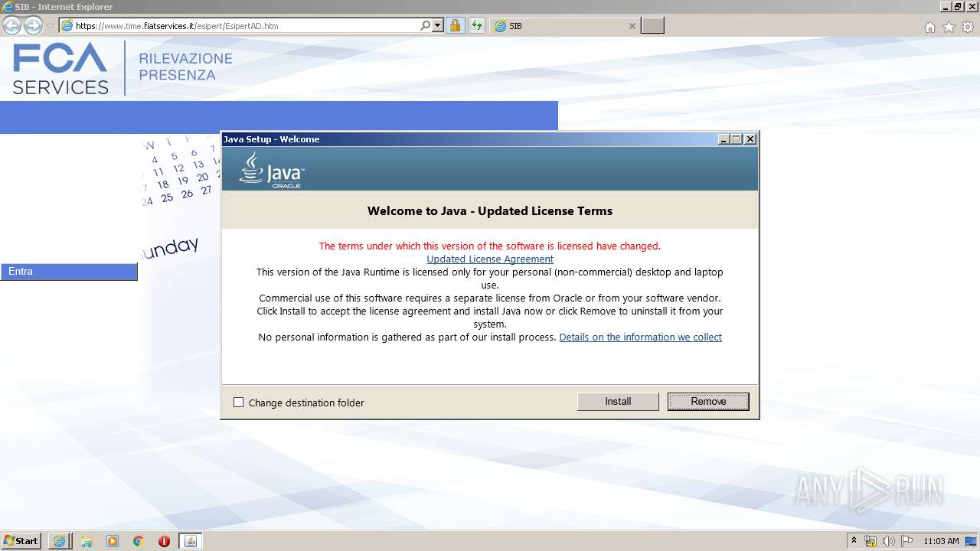The width and height of the screenshot is (980, 551).
Task: Click the volume speaker tray icon
Action: pos(888,541)
